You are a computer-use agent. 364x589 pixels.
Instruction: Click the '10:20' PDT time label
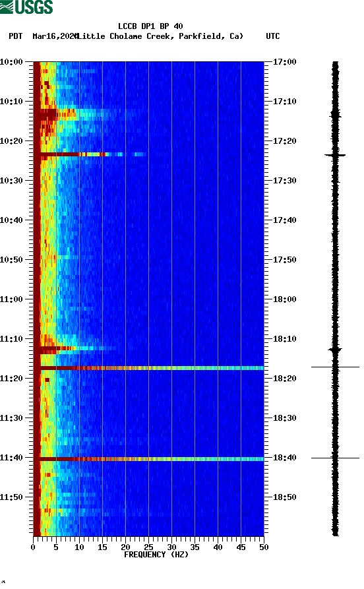(x=12, y=141)
